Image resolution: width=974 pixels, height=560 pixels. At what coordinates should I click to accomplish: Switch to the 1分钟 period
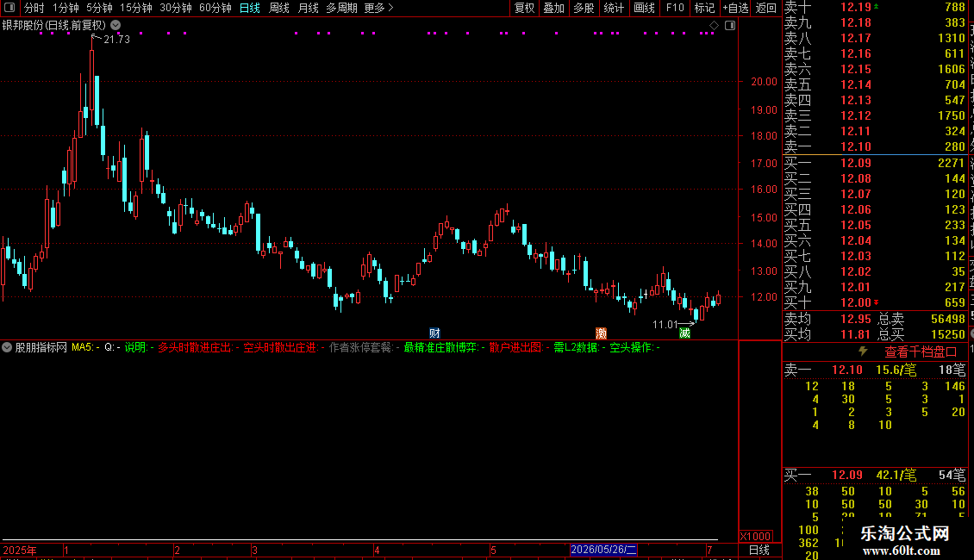point(66,8)
